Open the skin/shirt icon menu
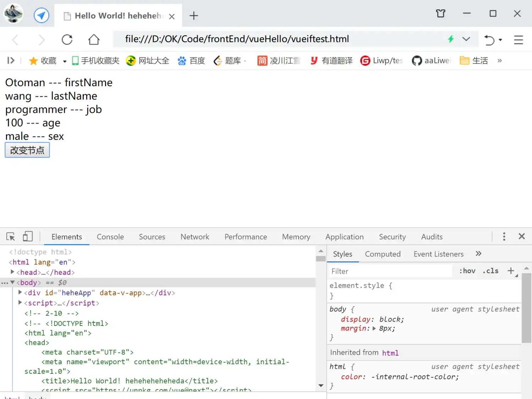Image resolution: width=532 pixels, height=399 pixels. click(x=440, y=13)
